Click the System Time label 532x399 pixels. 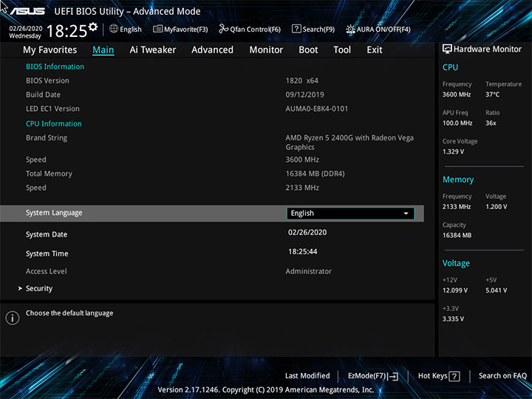coord(47,253)
